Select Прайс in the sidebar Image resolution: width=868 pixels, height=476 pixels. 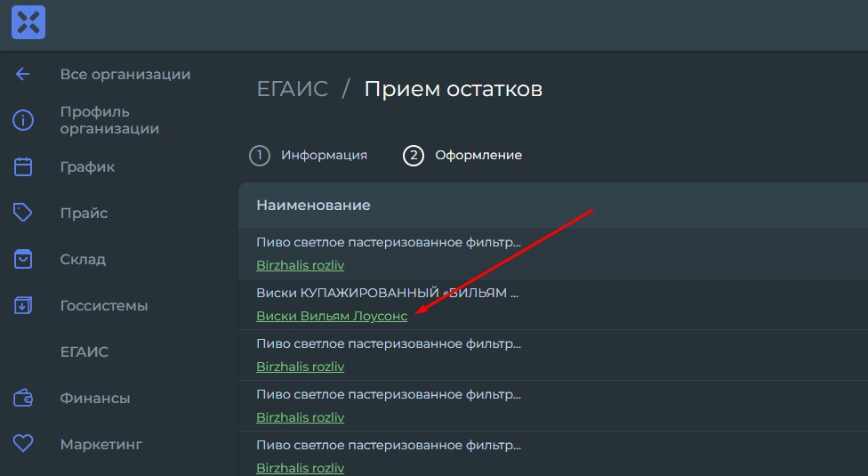[84, 214]
